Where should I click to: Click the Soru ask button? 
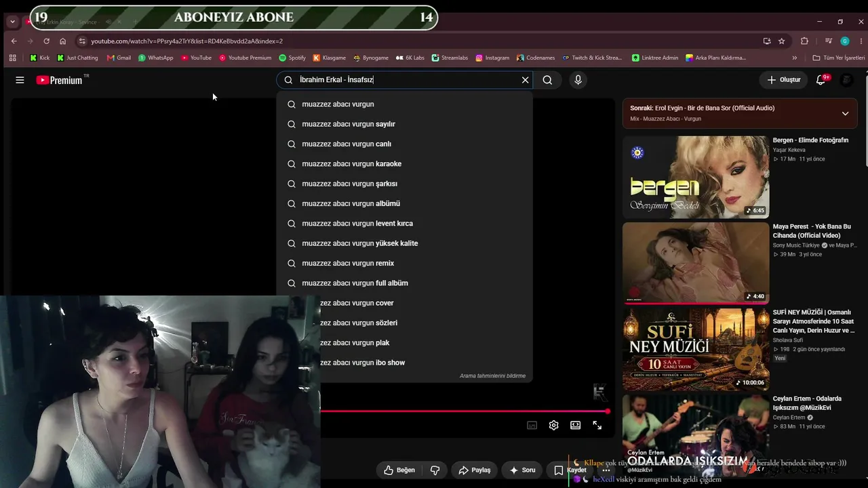pyautogui.click(x=522, y=470)
